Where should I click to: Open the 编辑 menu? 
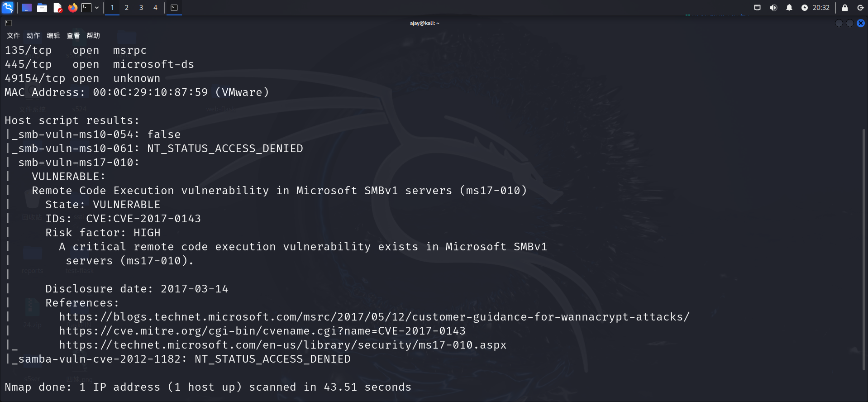point(53,36)
